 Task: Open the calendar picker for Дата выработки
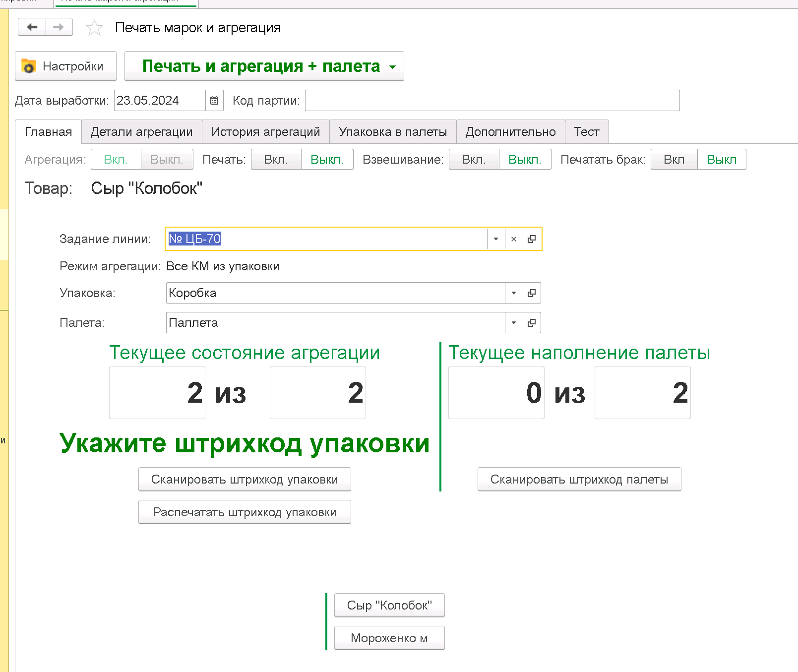[x=214, y=101]
